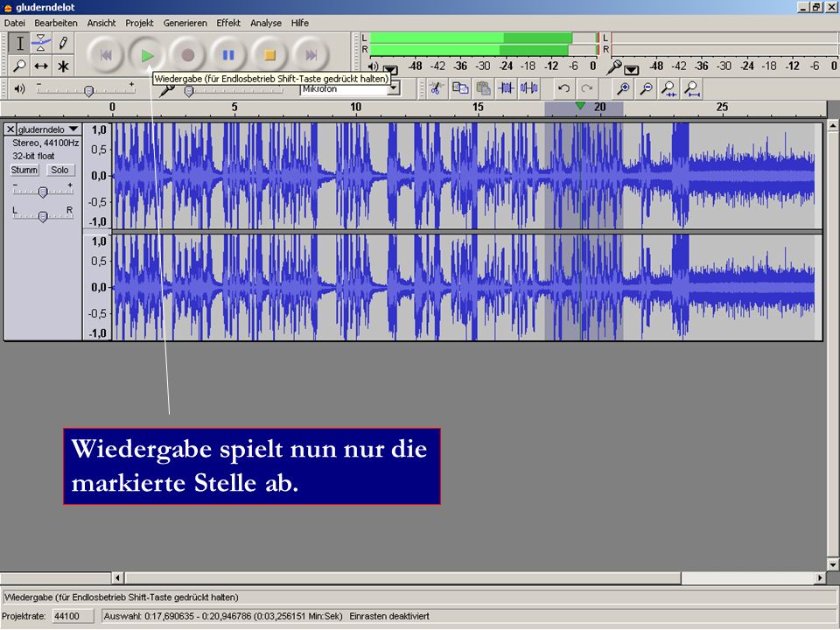
Task: Mute track with Stumm button
Action: [24, 170]
